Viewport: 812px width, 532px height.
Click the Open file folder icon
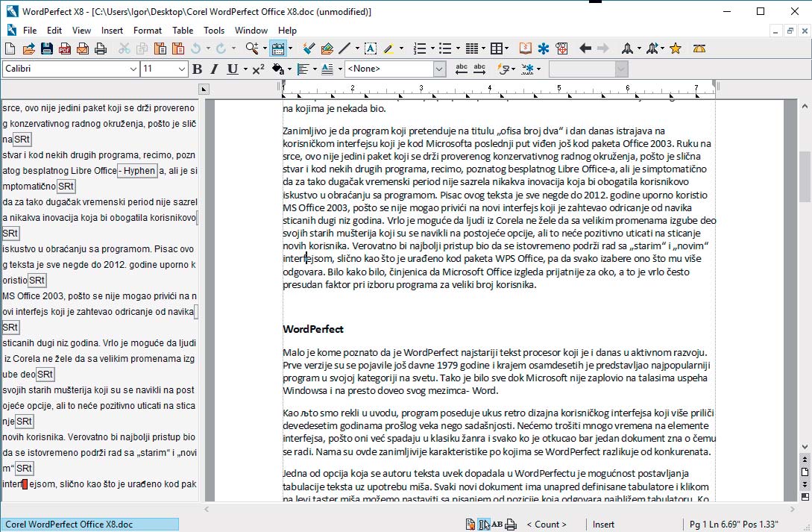28,48
